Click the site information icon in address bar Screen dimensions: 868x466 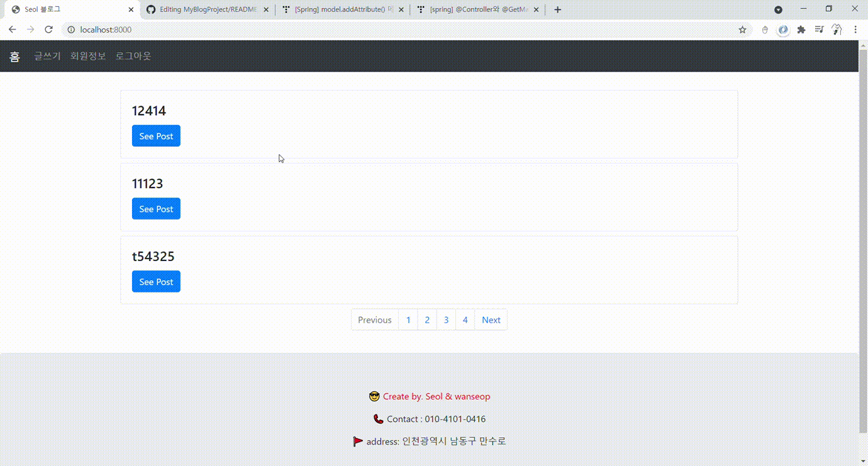pyautogui.click(x=71, y=30)
